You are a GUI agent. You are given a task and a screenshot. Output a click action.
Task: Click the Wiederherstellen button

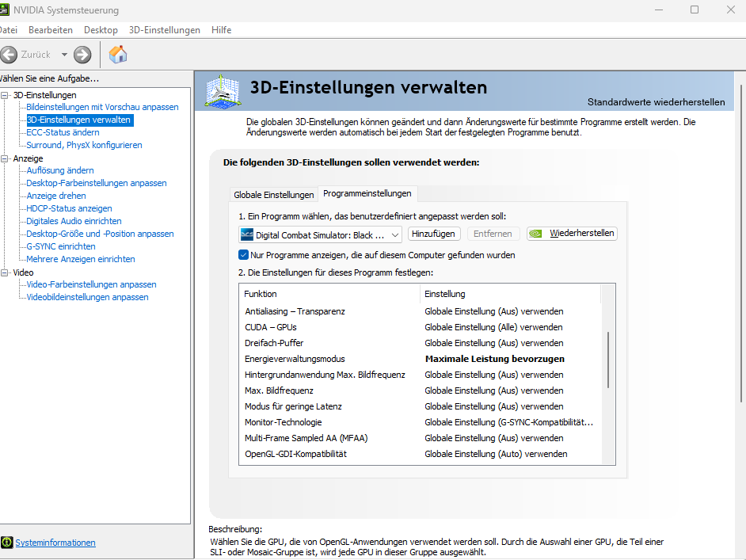click(x=572, y=234)
